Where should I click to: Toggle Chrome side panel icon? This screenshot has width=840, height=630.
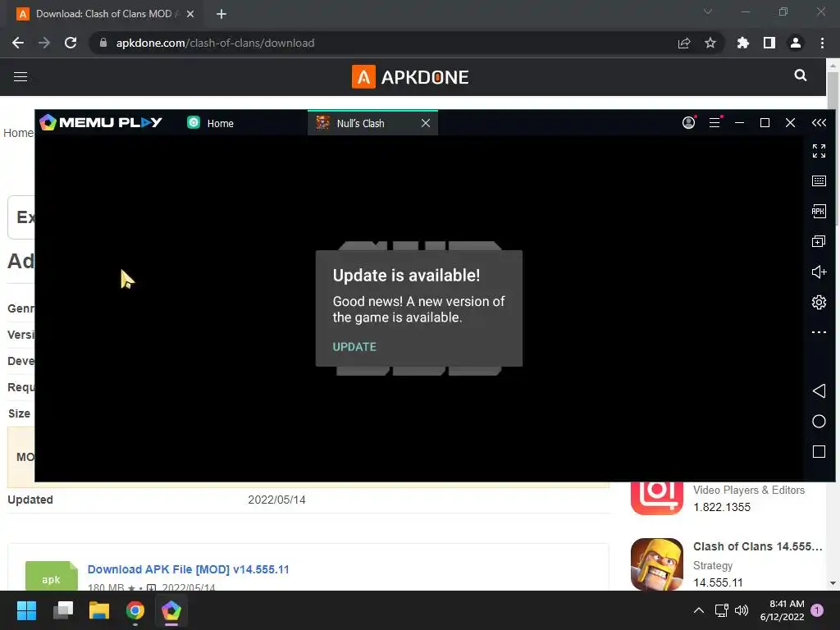769,43
